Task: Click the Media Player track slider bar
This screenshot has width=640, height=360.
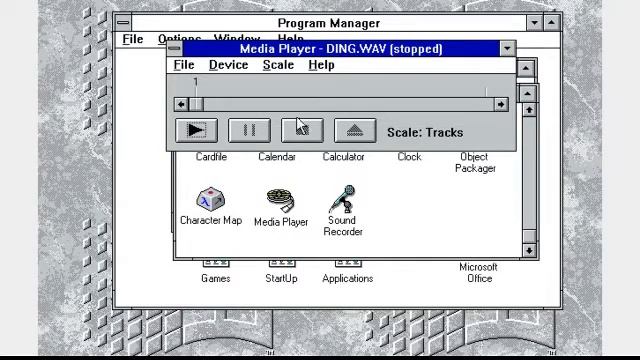Action: tap(341, 104)
